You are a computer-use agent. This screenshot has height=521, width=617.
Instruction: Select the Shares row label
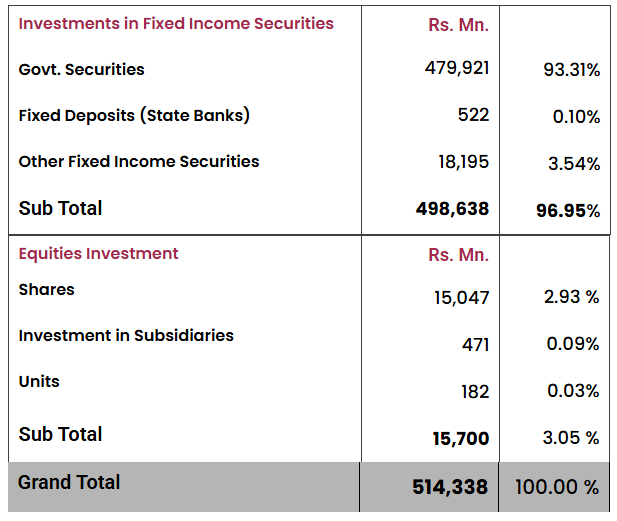click(46, 290)
